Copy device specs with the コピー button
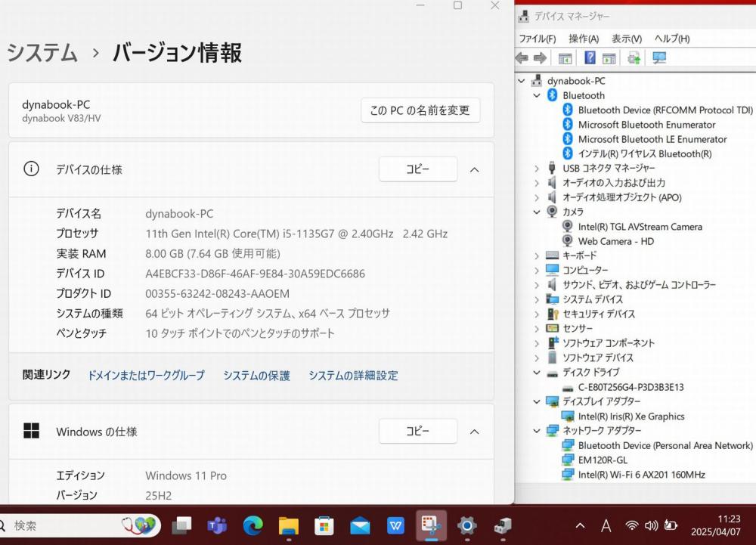This screenshot has width=756, height=545. pyautogui.click(x=417, y=170)
